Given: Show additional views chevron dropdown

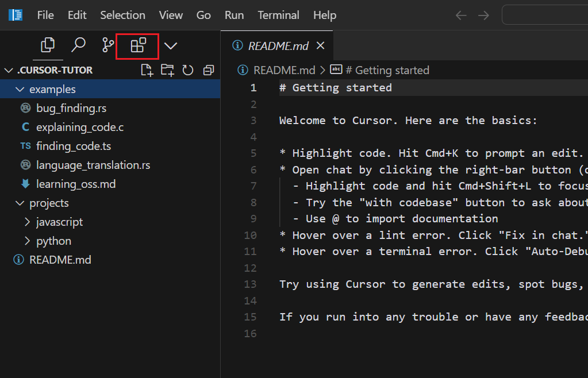Looking at the screenshot, I should [171, 46].
